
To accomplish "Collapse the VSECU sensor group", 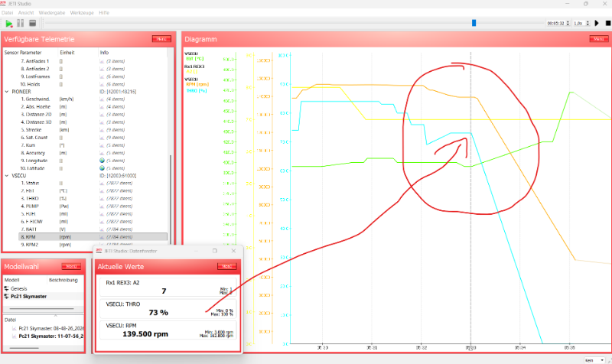I will coord(7,176).
